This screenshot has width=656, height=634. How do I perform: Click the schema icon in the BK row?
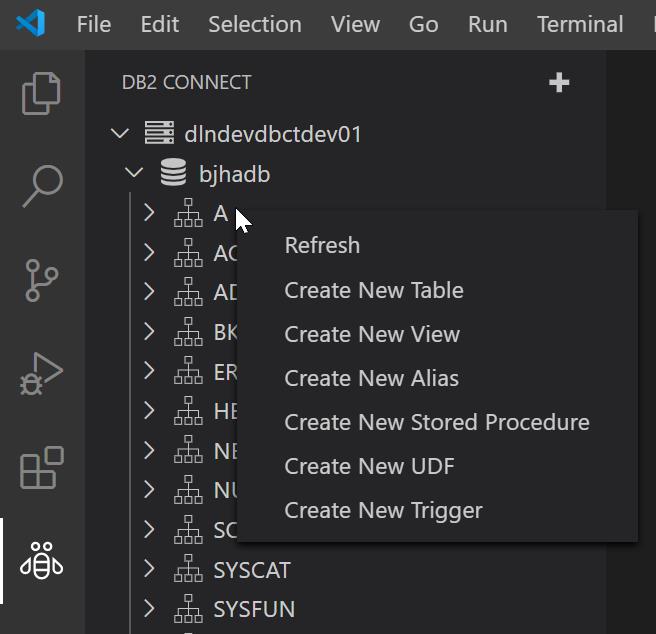188,331
